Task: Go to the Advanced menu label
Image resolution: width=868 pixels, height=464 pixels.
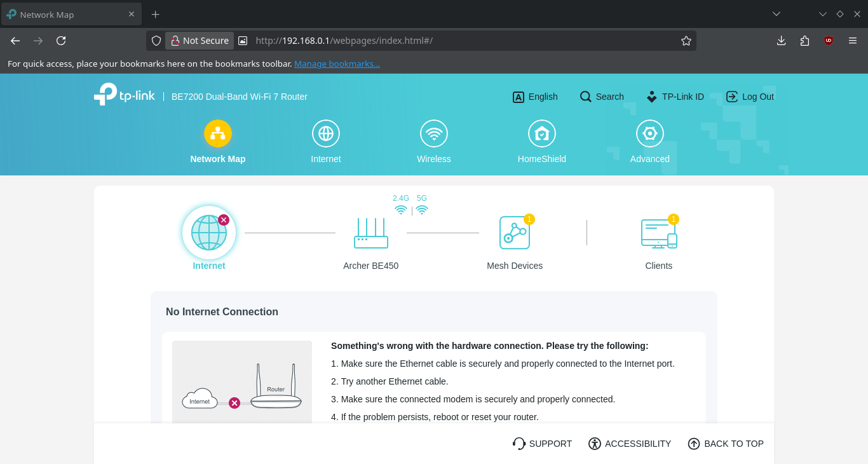Action: click(x=650, y=159)
